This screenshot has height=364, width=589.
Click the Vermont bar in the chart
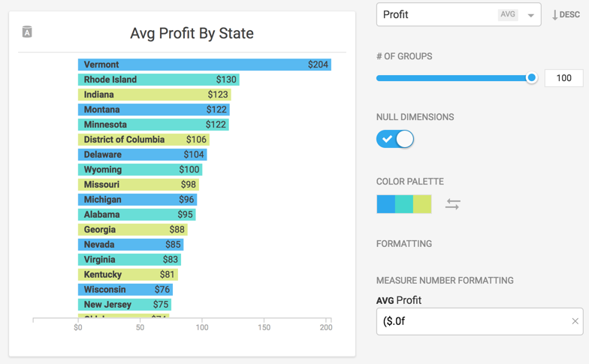(x=204, y=65)
